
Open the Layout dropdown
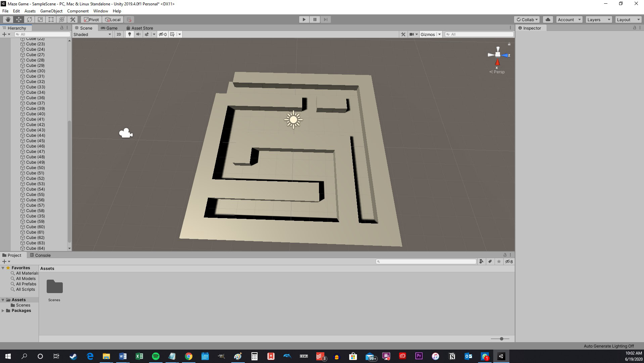tap(628, 19)
